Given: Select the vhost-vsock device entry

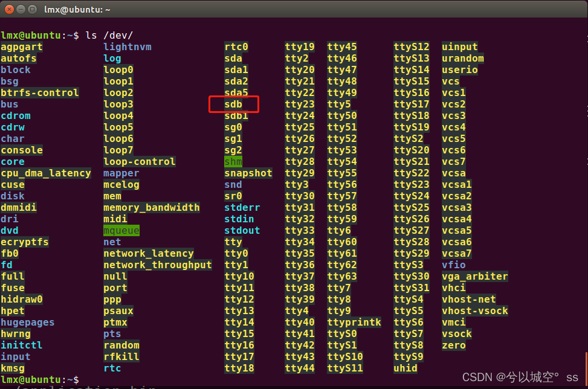Looking at the screenshot, I should coord(475,310).
